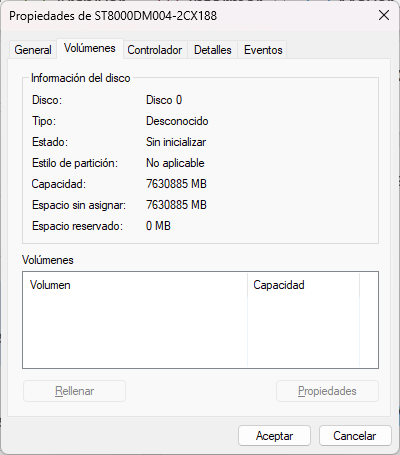Click the Espacio sin asignar value 7630885 MB
This screenshot has width=400, height=455.
[176, 205]
